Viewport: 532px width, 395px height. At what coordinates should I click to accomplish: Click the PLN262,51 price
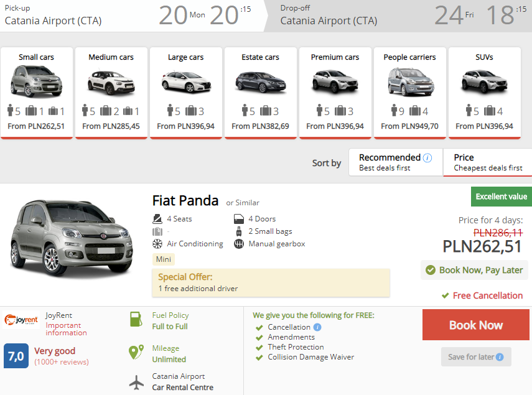pos(482,246)
